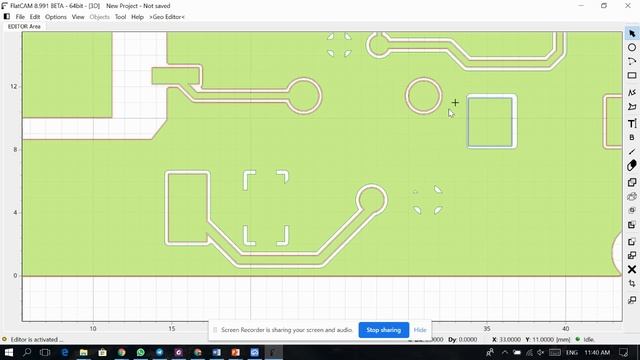Select the Paint brush tool
This screenshot has width=640, height=360.
click(632, 151)
